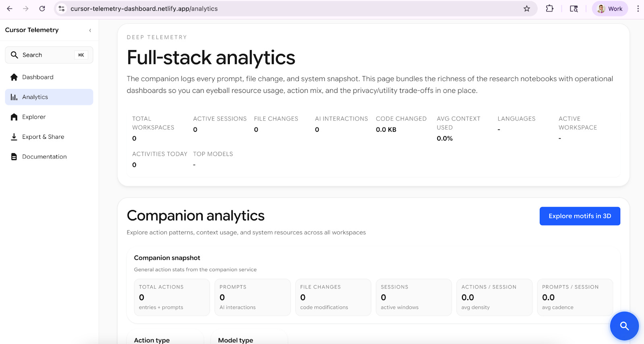Click Explore motifs in 3D button

tap(580, 216)
